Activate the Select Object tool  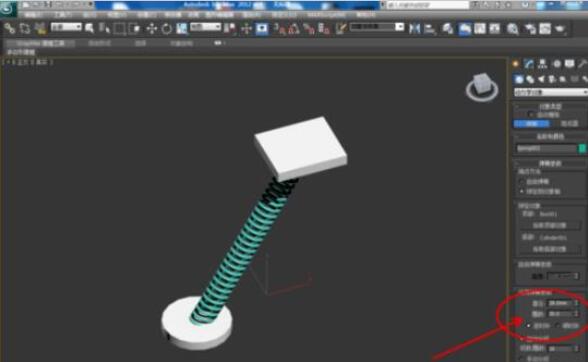tap(90, 29)
